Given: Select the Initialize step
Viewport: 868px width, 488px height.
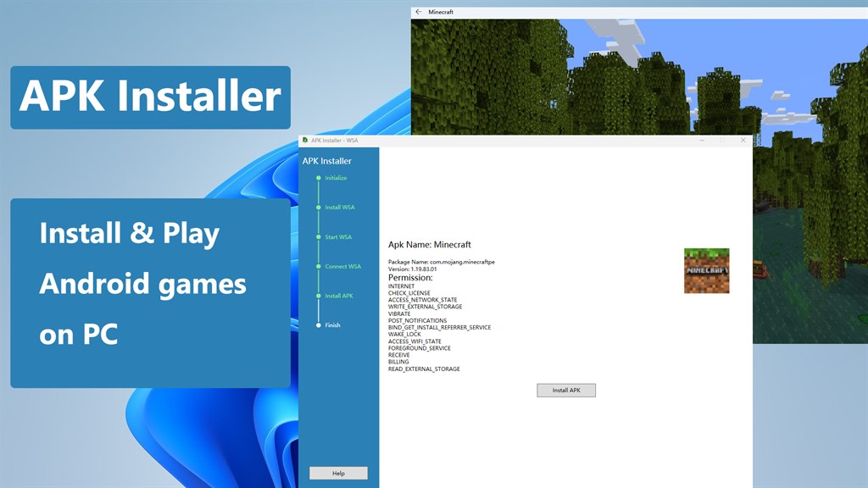Looking at the screenshot, I should (x=336, y=178).
